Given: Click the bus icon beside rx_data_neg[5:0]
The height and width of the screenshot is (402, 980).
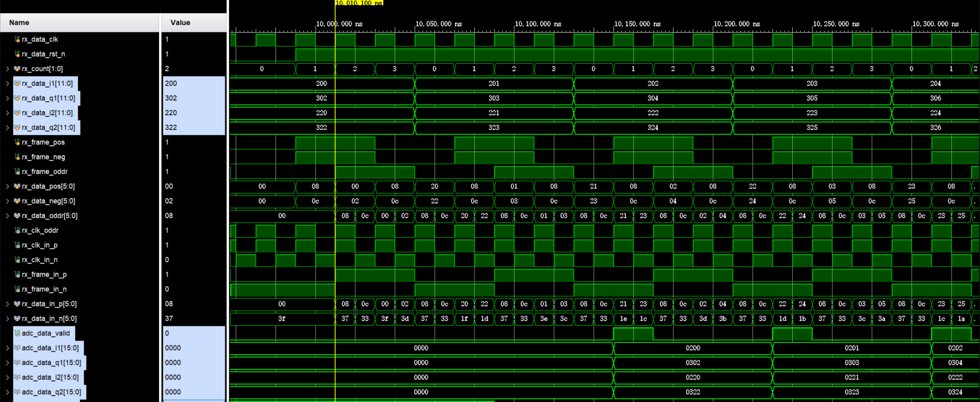Looking at the screenshot, I should (x=17, y=201).
